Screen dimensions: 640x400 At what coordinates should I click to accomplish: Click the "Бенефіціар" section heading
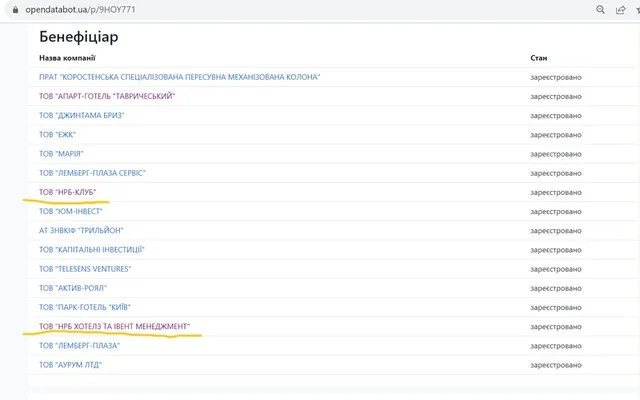79,37
